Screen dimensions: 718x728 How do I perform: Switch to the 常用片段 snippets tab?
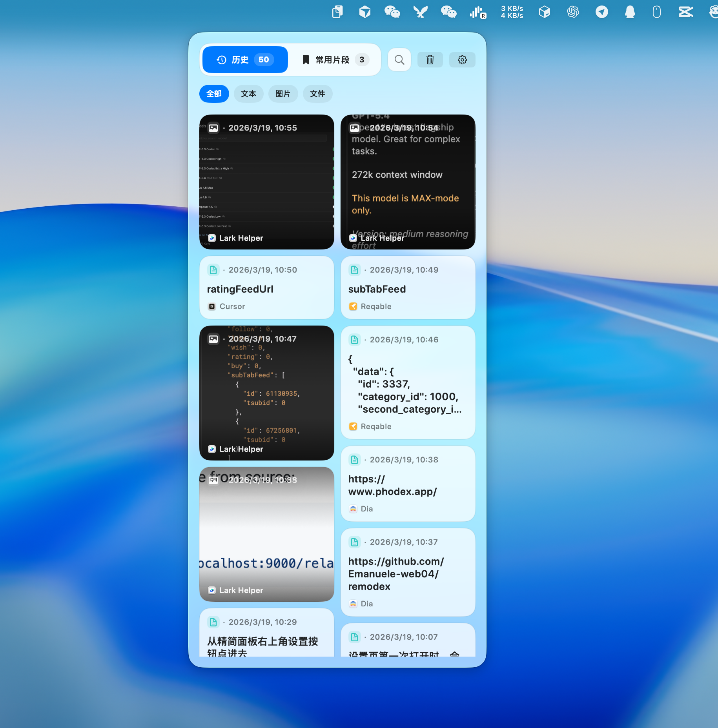click(335, 60)
